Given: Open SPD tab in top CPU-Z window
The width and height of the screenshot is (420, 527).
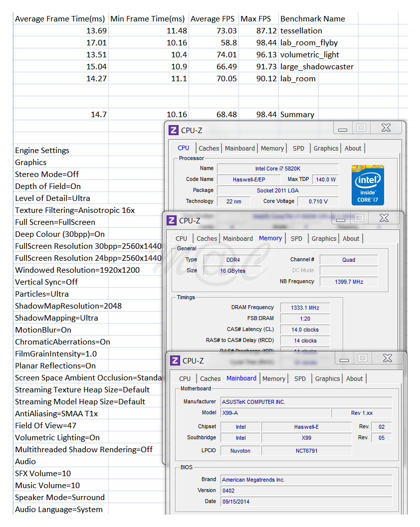Looking at the screenshot, I should pos(298,148).
